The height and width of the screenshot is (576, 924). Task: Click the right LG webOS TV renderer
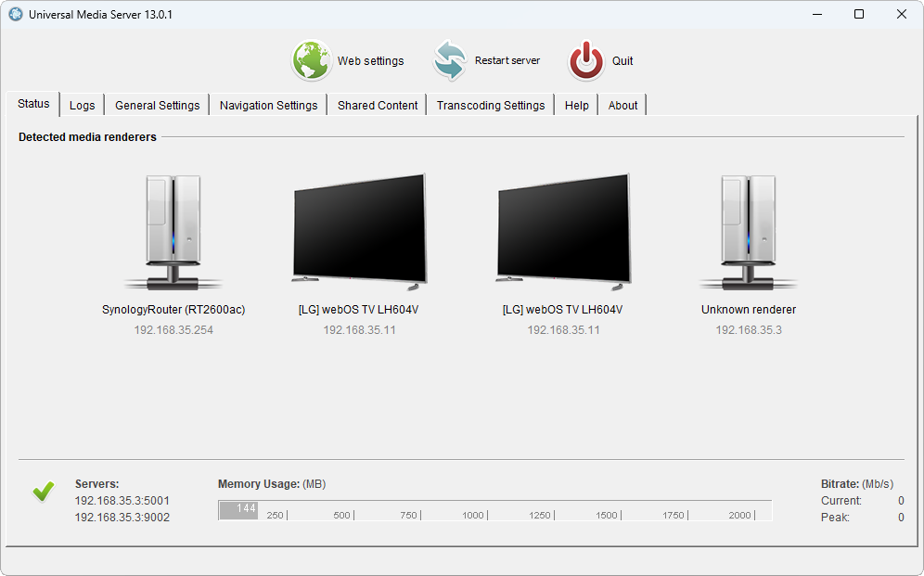click(x=563, y=228)
